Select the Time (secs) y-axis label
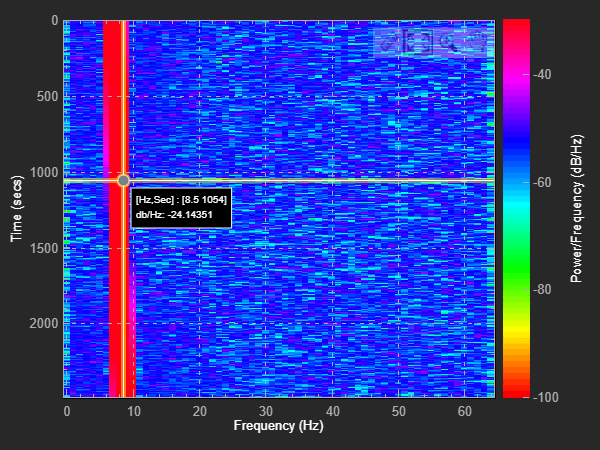 coord(16,209)
